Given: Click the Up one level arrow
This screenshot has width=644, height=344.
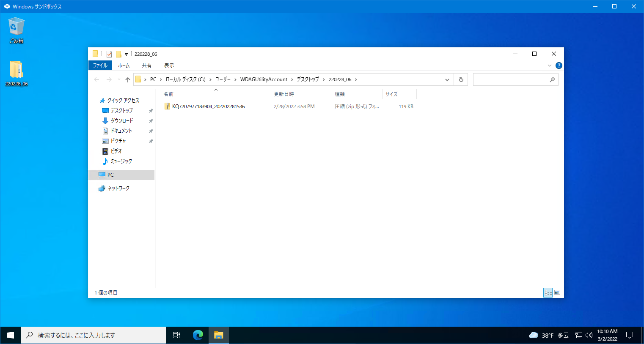Looking at the screenshot, I should click(x=128, y=79).
